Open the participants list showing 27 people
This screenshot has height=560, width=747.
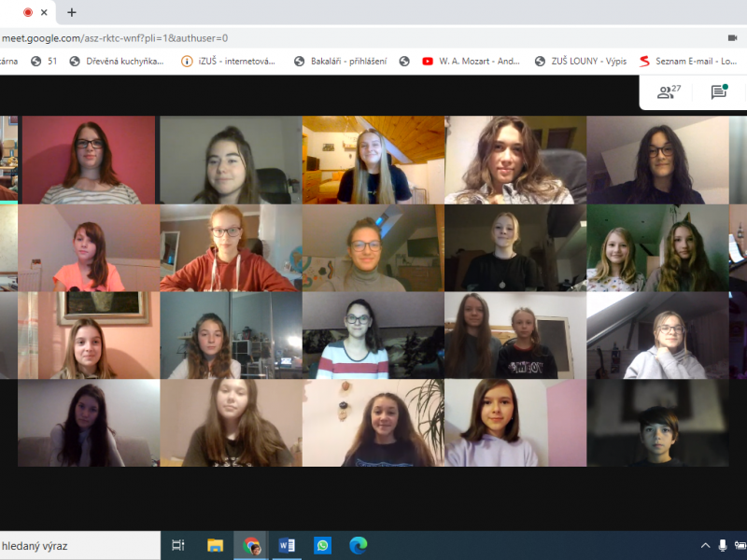[669, 91]
